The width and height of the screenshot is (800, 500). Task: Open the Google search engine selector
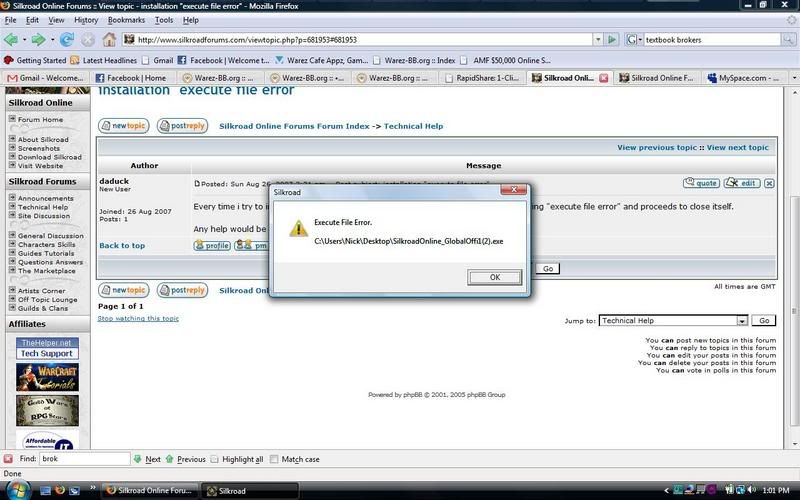(x=634, y=39)
